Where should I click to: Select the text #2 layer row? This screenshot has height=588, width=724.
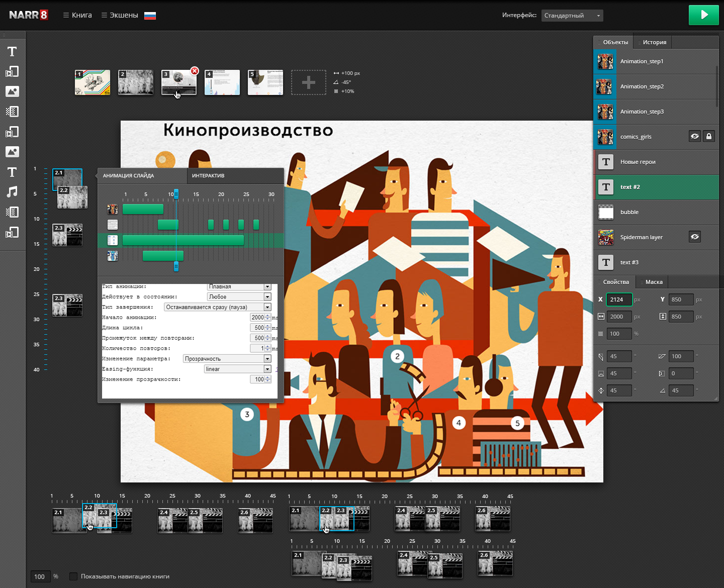click(656, 187)
